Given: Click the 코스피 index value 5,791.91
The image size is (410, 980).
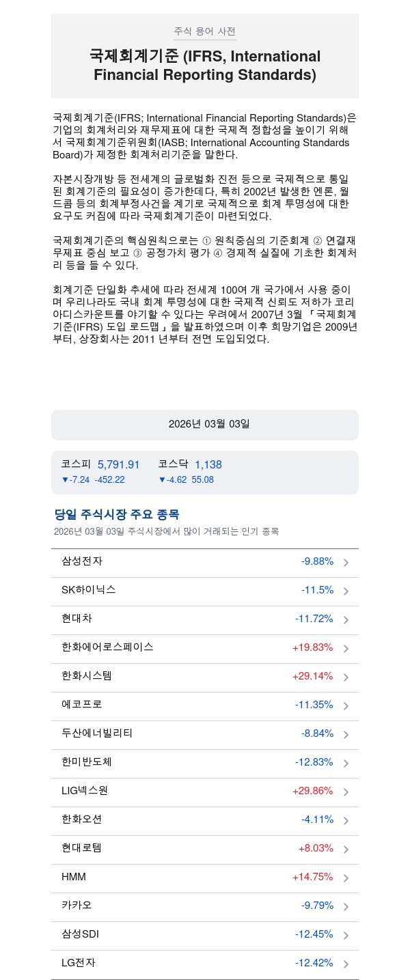Looking at the screenshot, I should tap(118, 464).
